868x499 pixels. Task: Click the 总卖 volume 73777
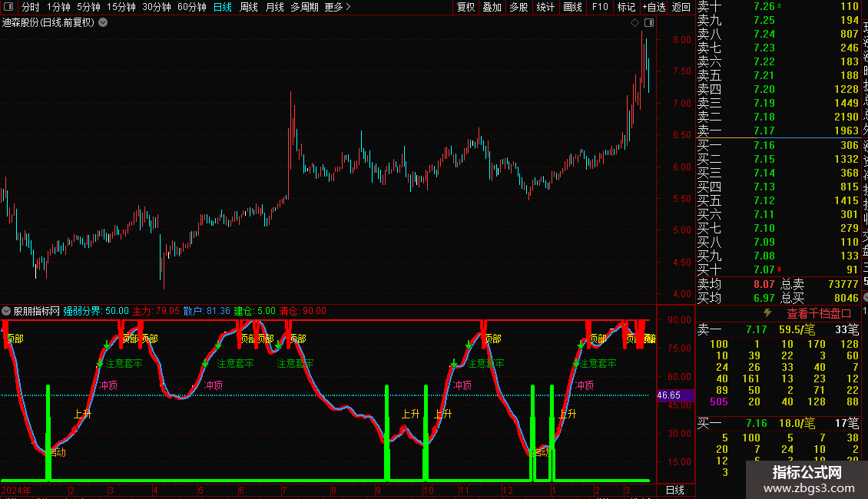[x=843, y=284]
